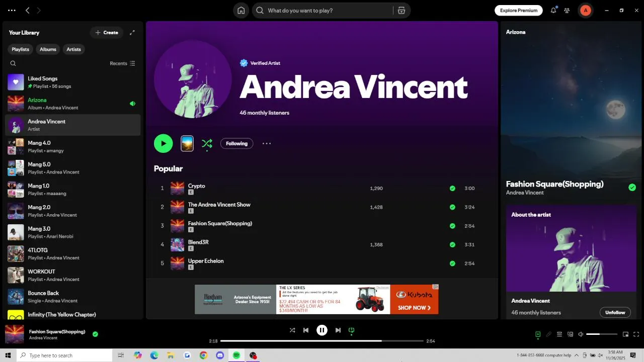Open the three-dot app menu at top left
Screen dimensions: 644x362
pos(12,10)
